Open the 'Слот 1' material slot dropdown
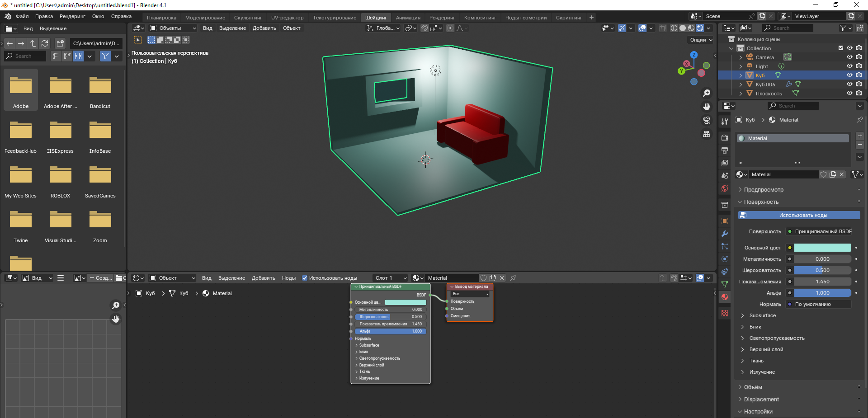868x418 pixels. (x=391, y=278)
